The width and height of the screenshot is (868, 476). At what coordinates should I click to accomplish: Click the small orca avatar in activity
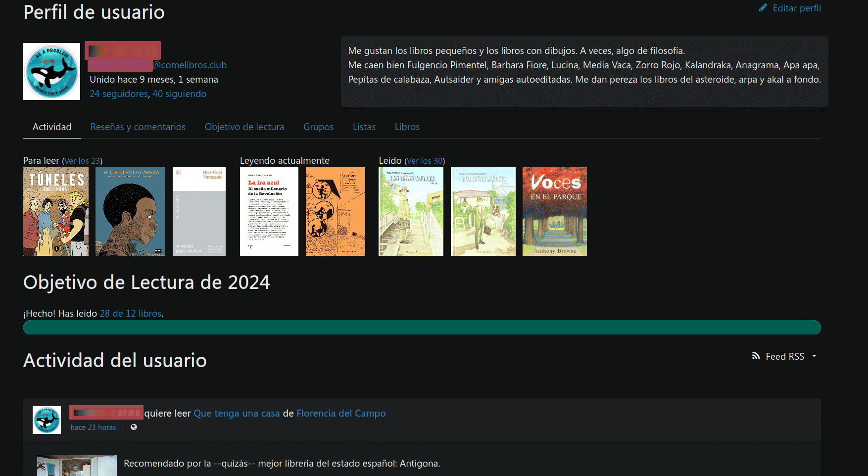pos(47,420)
